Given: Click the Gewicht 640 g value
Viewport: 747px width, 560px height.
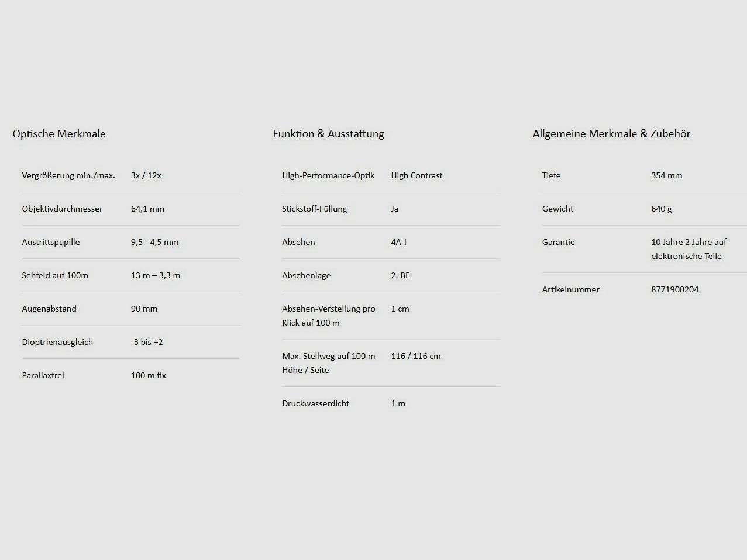Looking at the screenshot, I should coord(661,209).
